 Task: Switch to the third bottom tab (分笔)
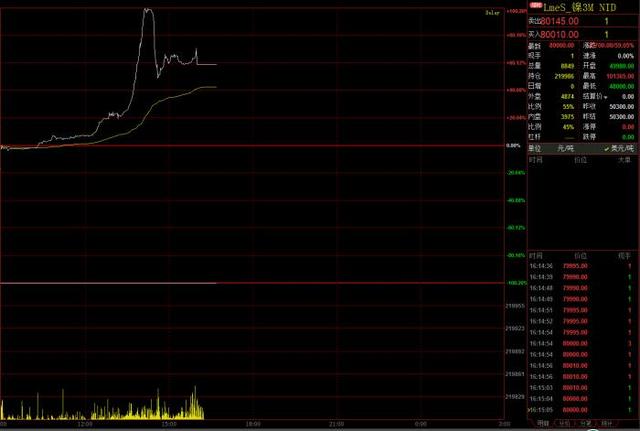click(585, 424)
